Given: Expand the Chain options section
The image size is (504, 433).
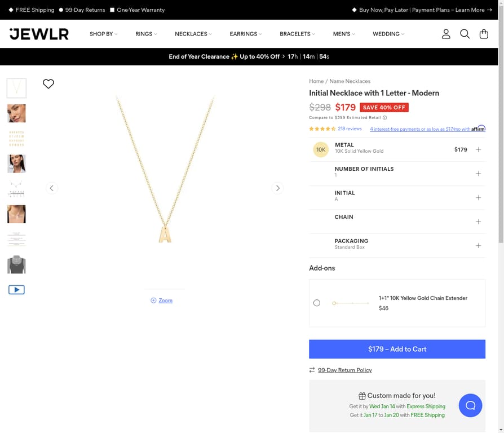Looking at the screenshot, I should pos(397,222).
